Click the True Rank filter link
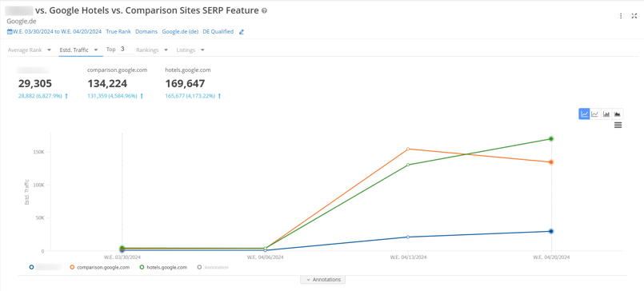Screen dimensions: 644x291 (118, 32)
